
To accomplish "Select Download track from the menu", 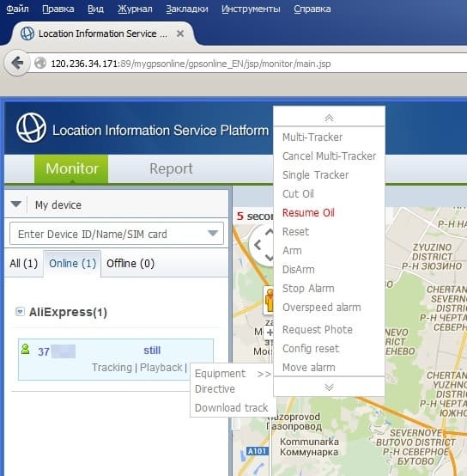I will pos(232,408).
